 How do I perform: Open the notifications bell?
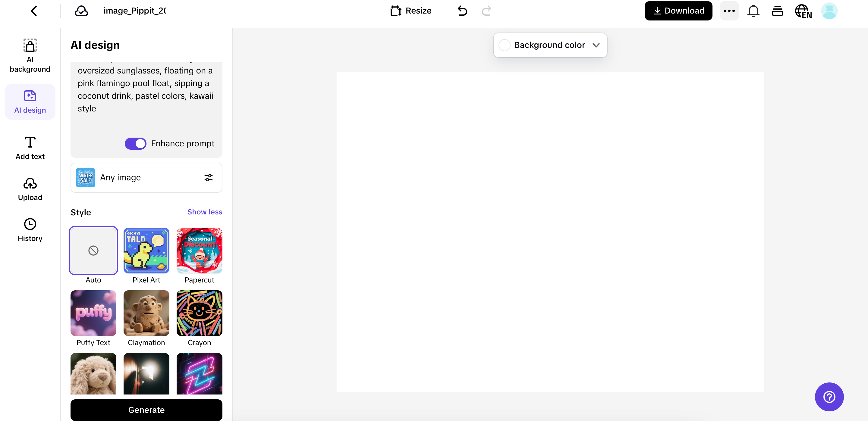click(753, 11)
